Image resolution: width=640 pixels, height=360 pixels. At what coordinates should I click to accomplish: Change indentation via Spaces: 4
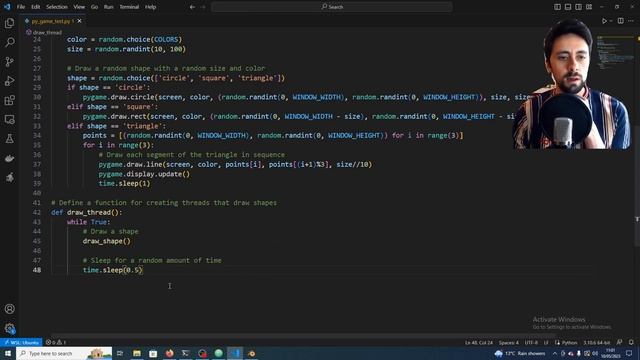pos(509,342)
